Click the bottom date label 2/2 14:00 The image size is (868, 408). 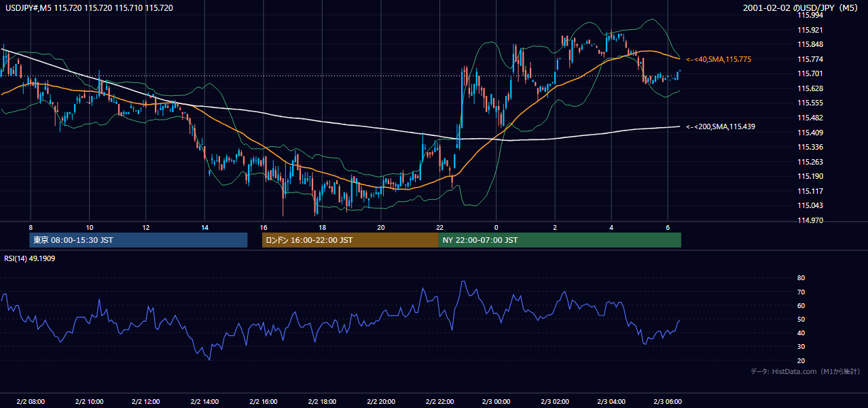click(x=206, y=402)
